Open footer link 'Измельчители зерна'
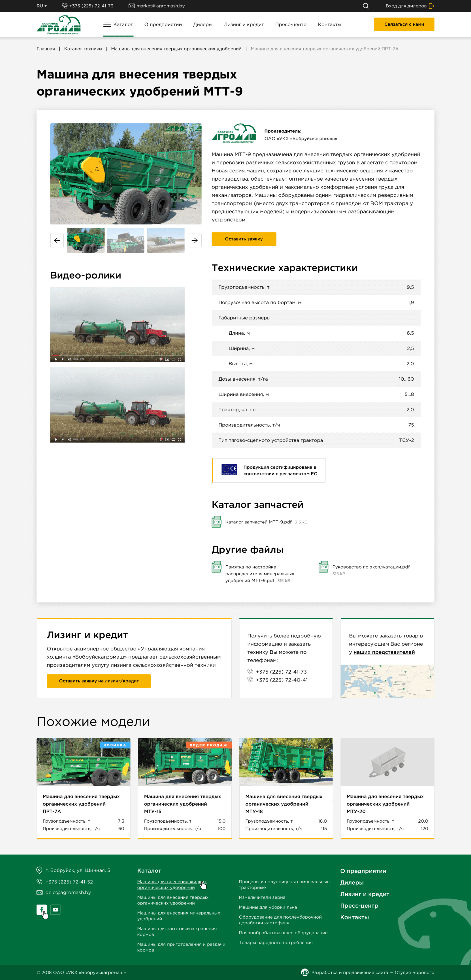471x980 pixels. tap(262, 897)
